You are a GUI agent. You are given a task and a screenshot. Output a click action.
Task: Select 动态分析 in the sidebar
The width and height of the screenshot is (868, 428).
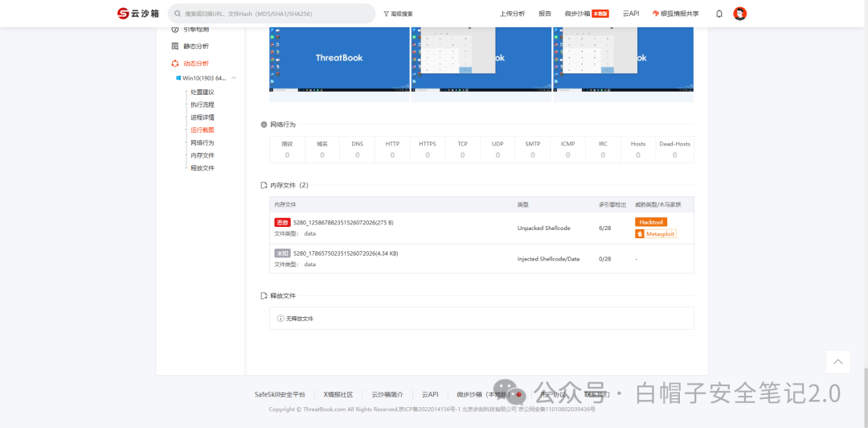[196, 64]
